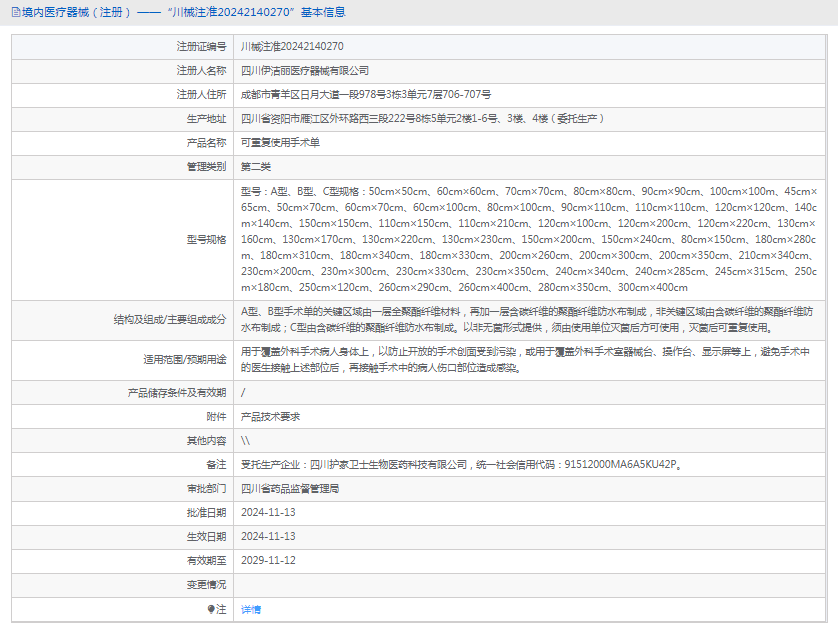
Task: Click the 注册人住所 row label
Action: point(201,95)
